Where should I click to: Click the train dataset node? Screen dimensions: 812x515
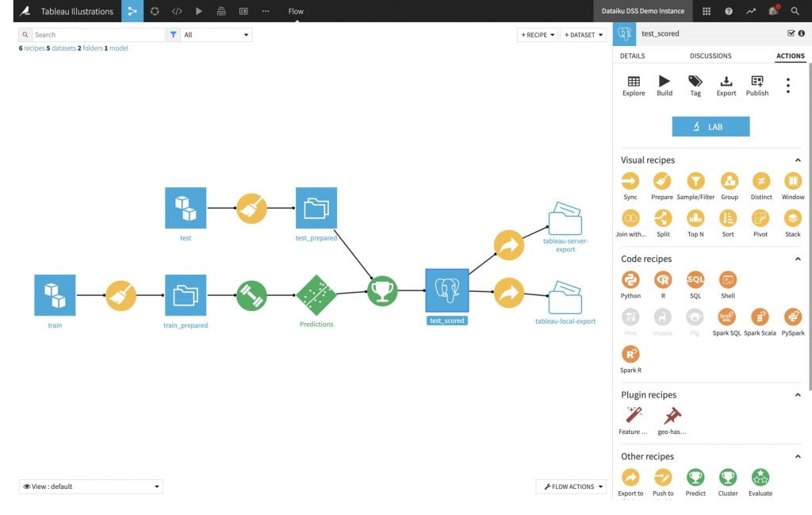coord(55,295)
